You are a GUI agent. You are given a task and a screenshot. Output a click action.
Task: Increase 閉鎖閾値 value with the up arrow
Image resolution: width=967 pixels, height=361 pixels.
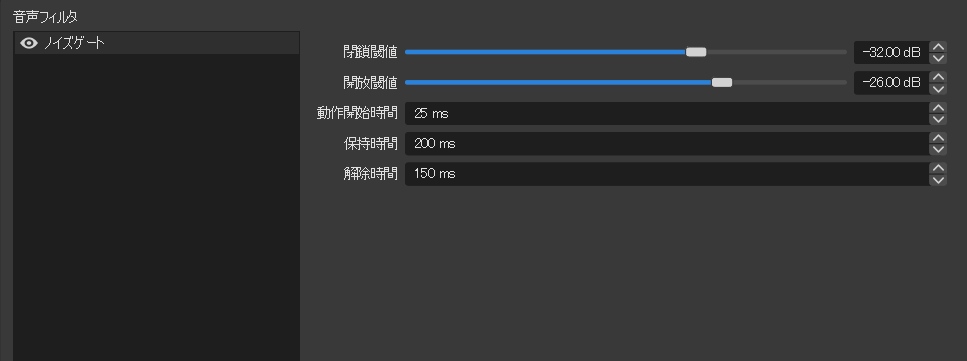click(x=938, y=47)
